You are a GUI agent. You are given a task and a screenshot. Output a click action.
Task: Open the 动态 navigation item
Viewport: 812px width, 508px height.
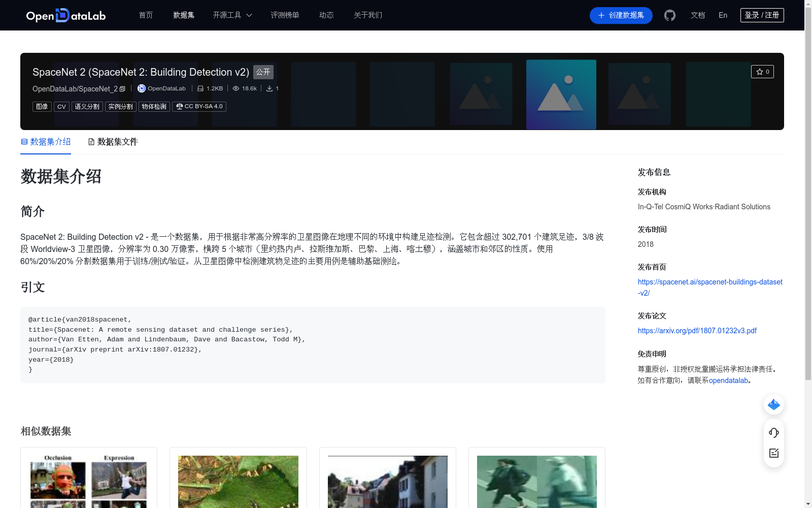pyautogui.click(x=326, y=15)
